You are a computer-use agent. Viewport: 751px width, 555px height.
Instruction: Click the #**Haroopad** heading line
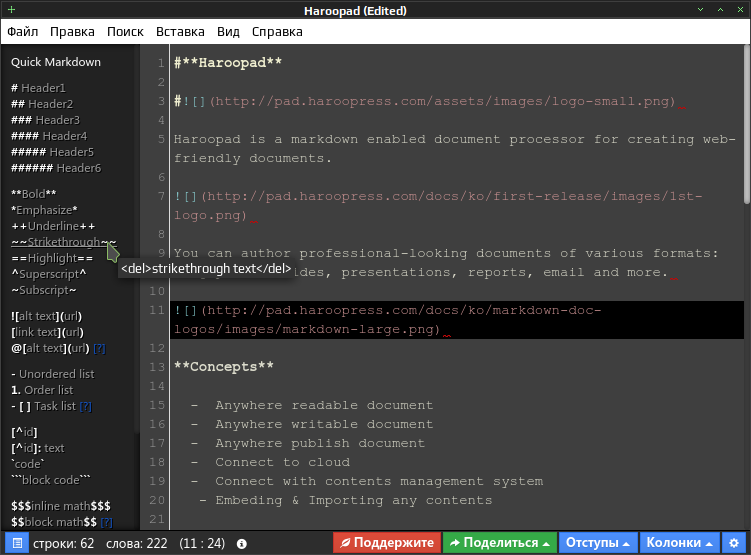coord(228,63)
